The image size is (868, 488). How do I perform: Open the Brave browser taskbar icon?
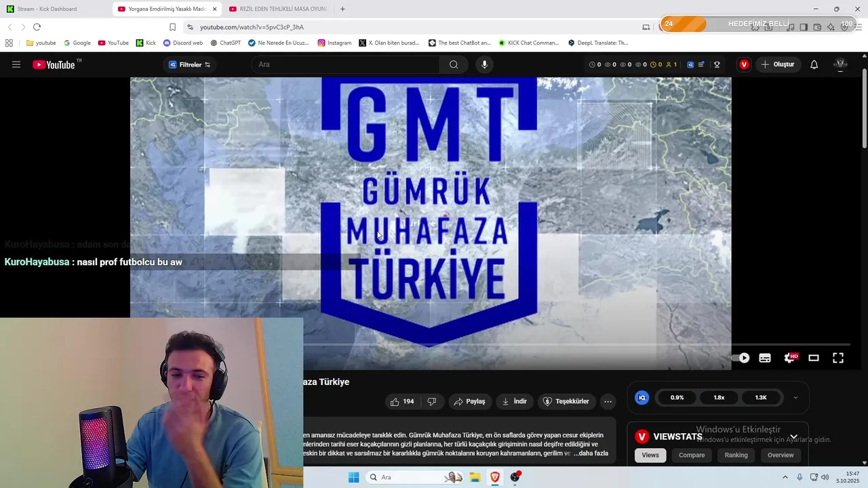(x=495, y=477)
